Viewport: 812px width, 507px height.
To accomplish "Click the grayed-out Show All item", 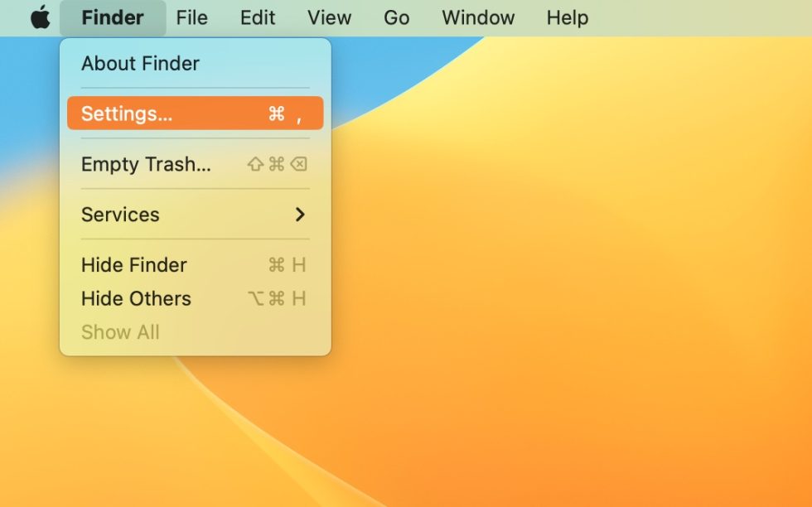I will pyautogui.click(x=120, y=331).
